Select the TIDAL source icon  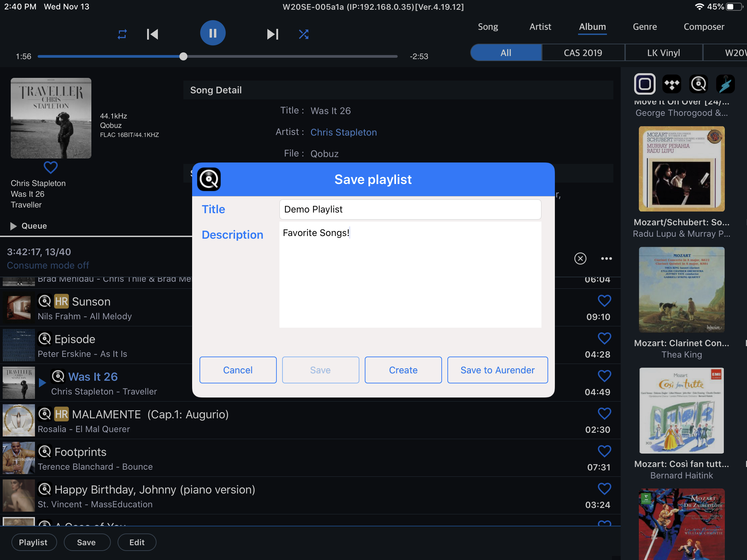pyautogui.click(x=672, y=84)
